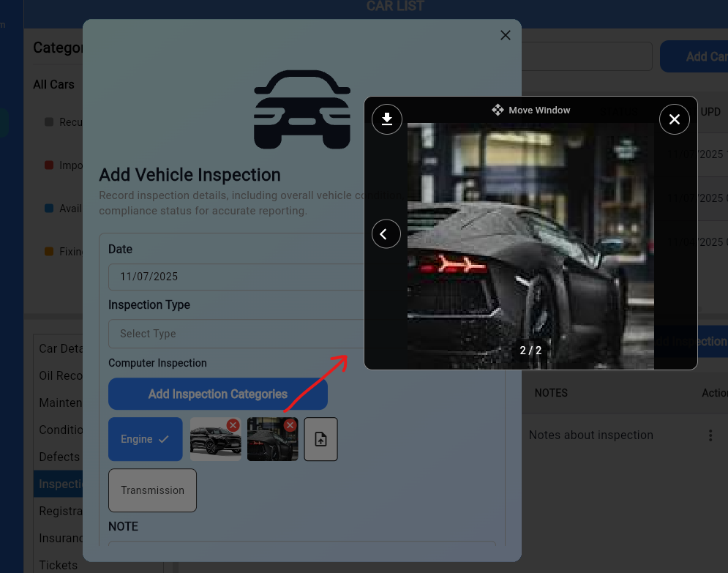728x573 pixels.
Task: Go to previous image in preview
Action: pyautogui.click(x=386, y=234)
